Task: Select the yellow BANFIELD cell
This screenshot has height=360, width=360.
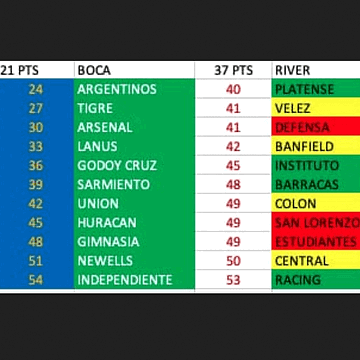Action: (316, 146)
